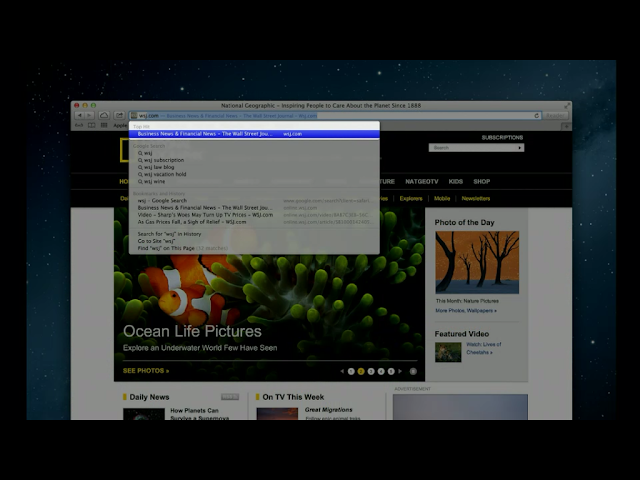Open the Daily News article thumbnail
Screen dimensions: 640x480
point(144,414)
